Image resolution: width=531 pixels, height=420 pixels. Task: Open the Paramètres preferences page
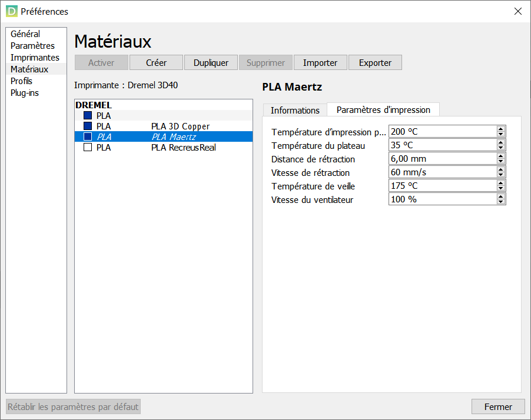[x=36, y=46]
